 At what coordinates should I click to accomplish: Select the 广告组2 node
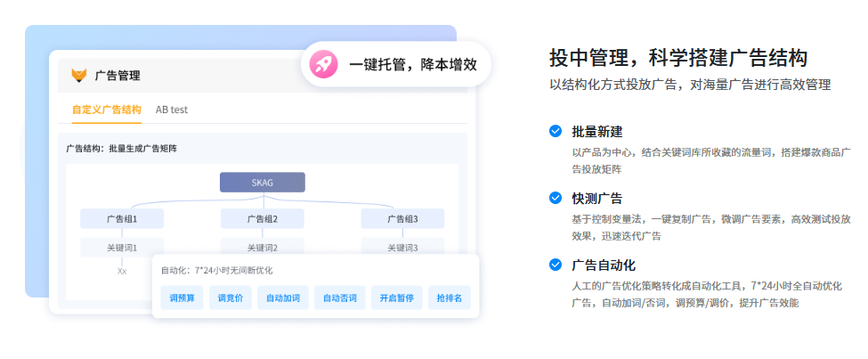tap(263, 218)
